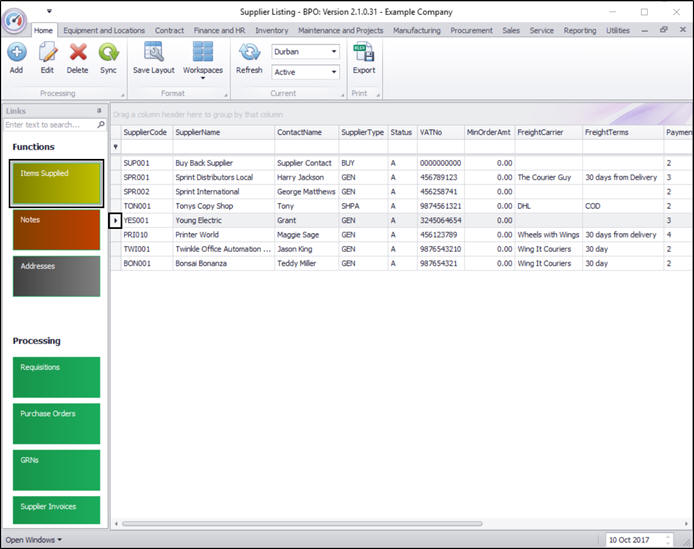
Task: Switch to the Procurement ribbon tab
Action: [x=471, y=31]
